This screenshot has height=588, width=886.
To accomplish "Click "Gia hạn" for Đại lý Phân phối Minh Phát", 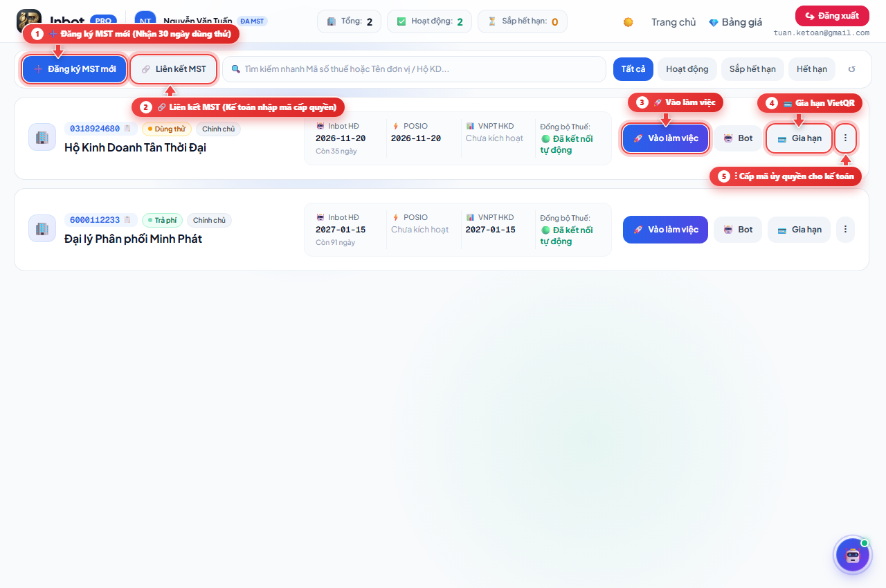I will click(x=799, y=230).
